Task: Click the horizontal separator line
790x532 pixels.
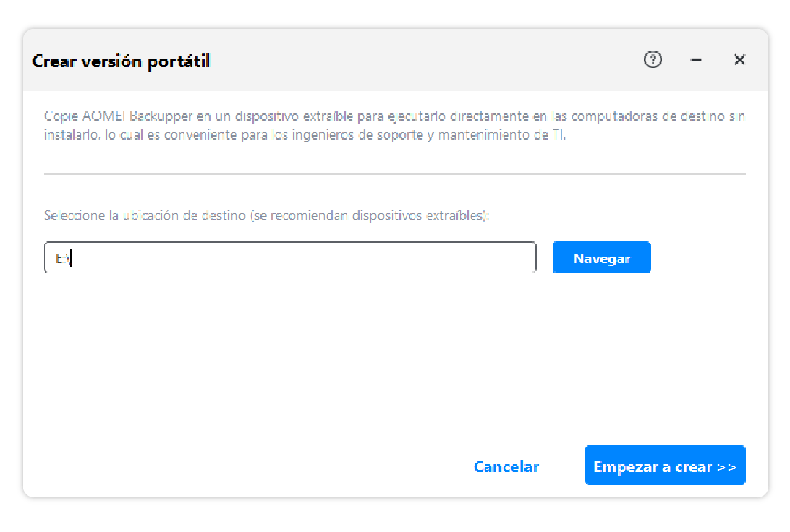Action: pos(394,174)
